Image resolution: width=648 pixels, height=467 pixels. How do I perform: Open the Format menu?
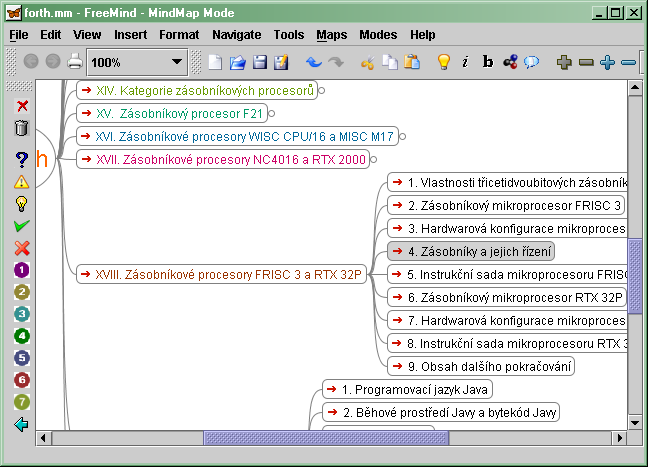coord(179,35)
